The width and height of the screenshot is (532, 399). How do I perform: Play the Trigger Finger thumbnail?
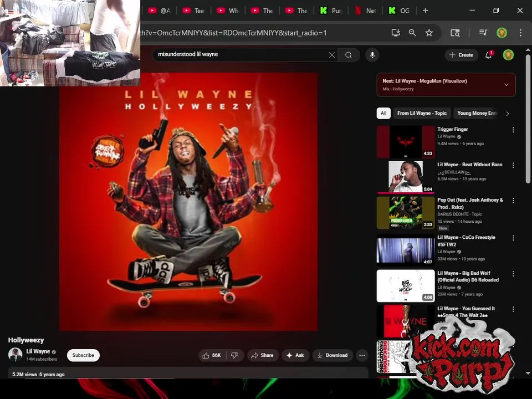tap(406, 142)
